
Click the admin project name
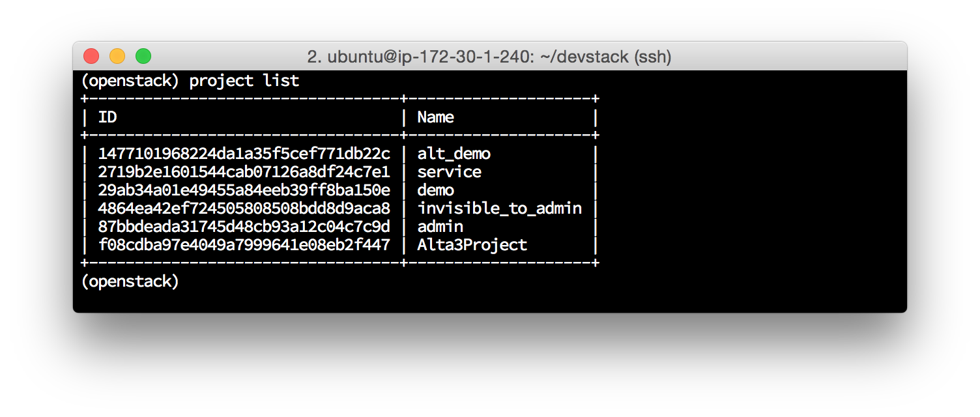[440, 227]
